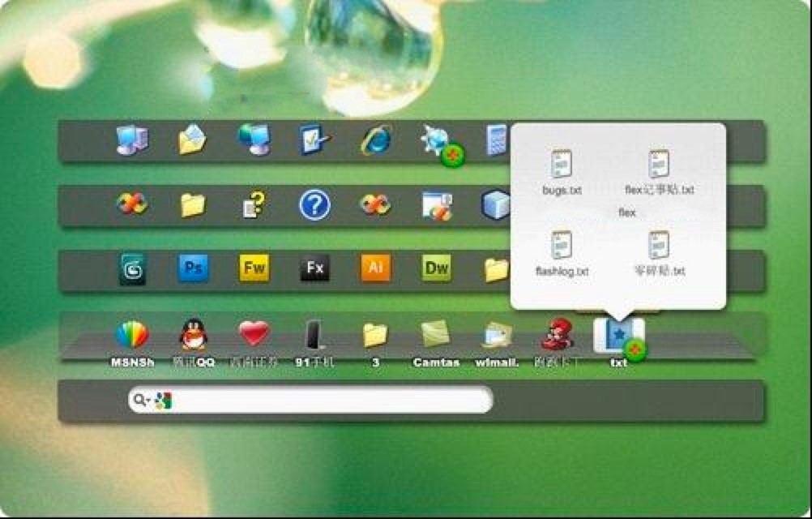Open the checklist with pen icon
Image resolution: width=812 pixels, height=519 pixels.
pyautogui.click(x=314, y=139)
